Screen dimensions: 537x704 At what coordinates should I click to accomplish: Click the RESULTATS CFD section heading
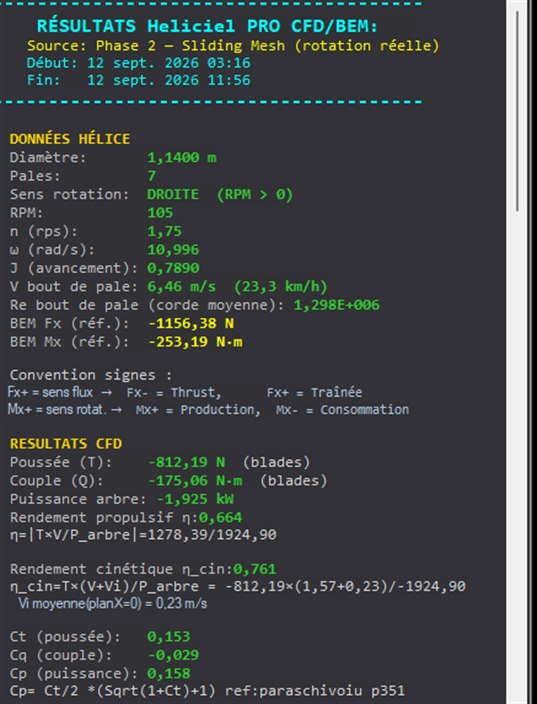[x=66, y=444]
